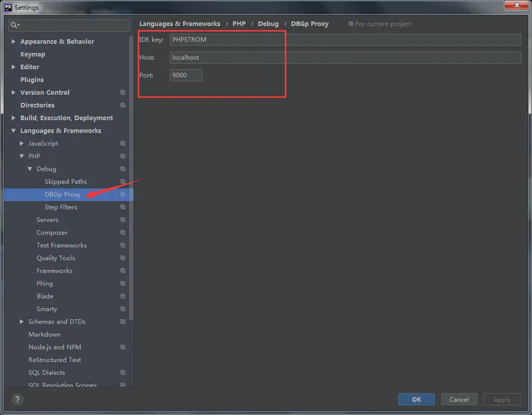532x415 pixels.
Task: Open the Smarty settings page
Action: 46,309
